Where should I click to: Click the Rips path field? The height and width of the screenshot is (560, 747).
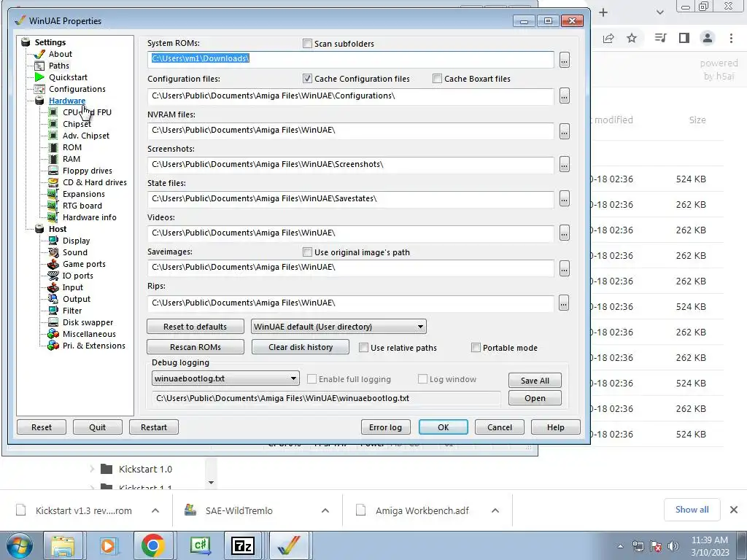[x=351, y=303]
